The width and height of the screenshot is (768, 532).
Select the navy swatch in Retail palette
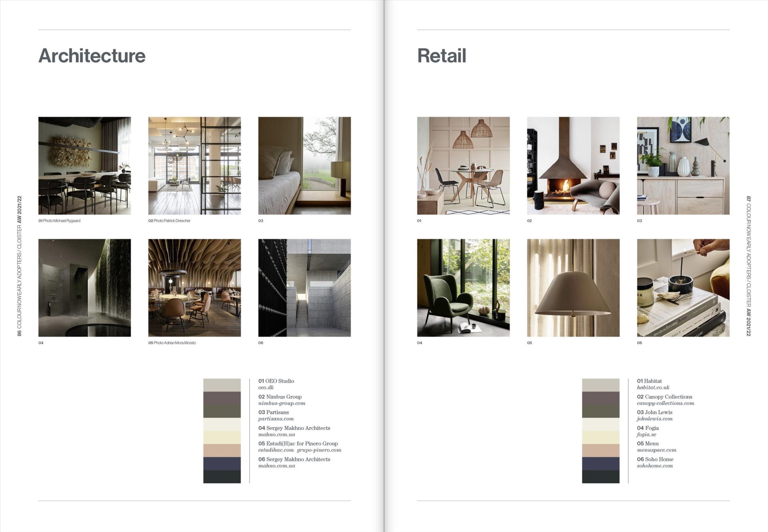[600, 464]
